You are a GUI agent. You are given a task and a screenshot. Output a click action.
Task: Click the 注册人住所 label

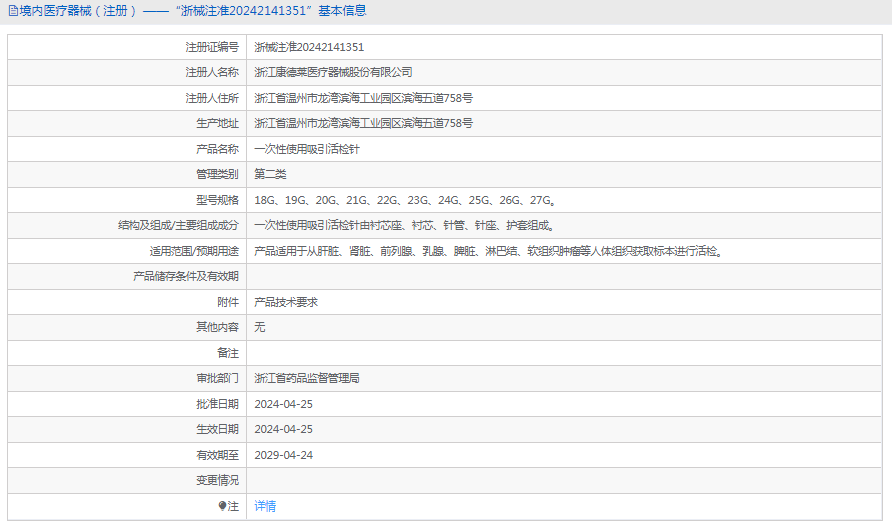212,98
